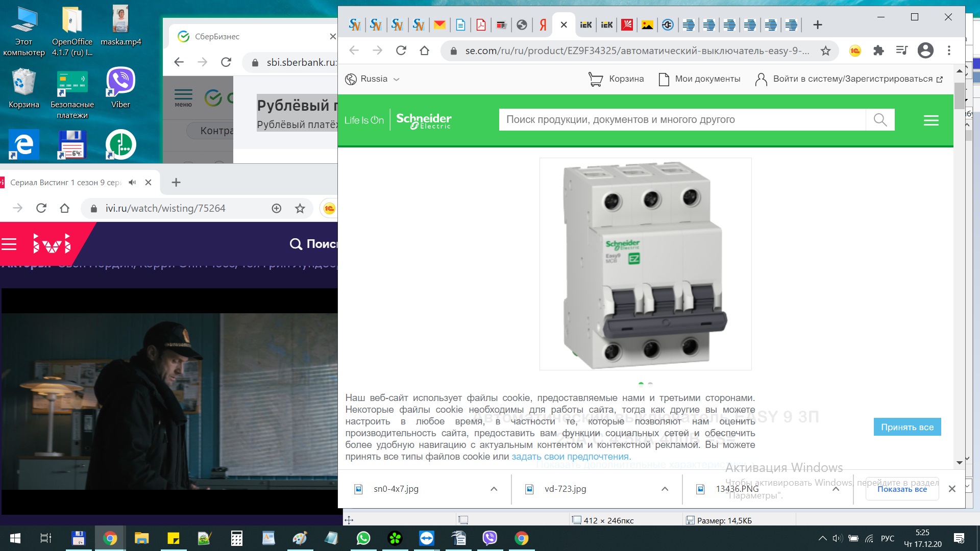Image resolution: width=980 pixels, height=551 pixels.
Task: Bookmark the ivi.ru page with star
Action: [x=300, y=208]
